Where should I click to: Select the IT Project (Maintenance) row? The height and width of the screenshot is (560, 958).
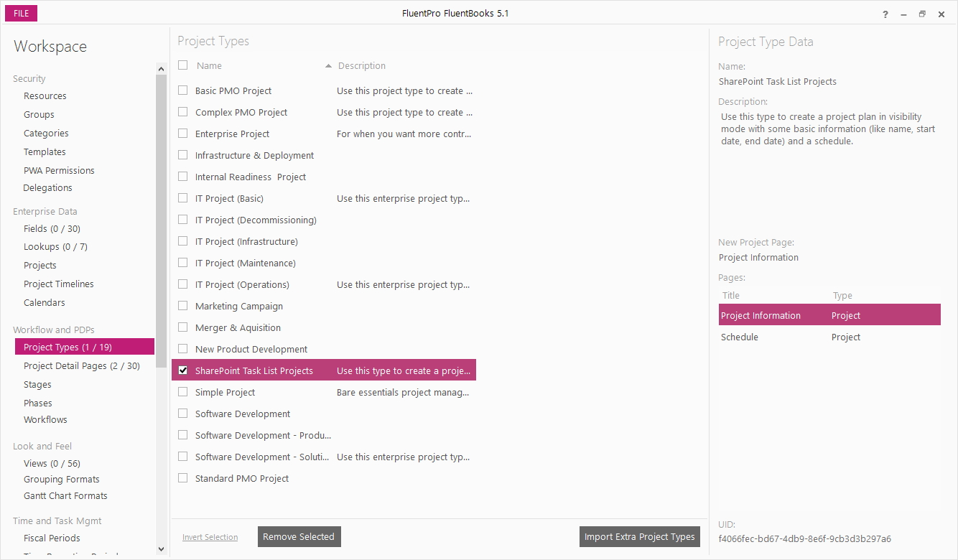[324, 263]
